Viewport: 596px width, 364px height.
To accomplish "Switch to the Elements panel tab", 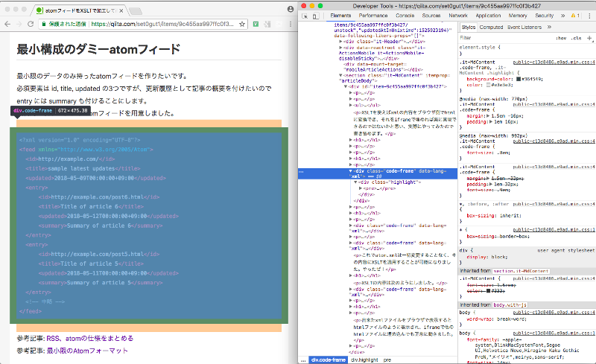I will tap(340, 16).
